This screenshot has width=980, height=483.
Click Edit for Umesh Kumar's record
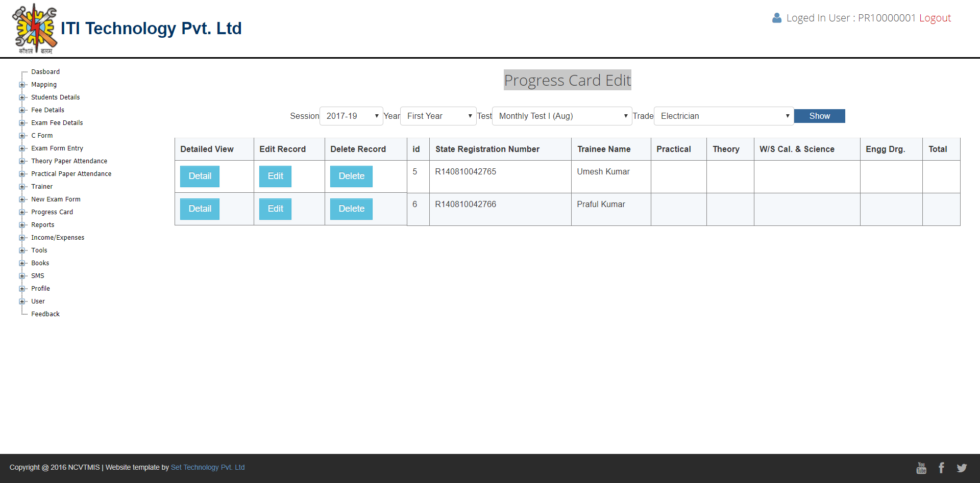click(275, 176)
